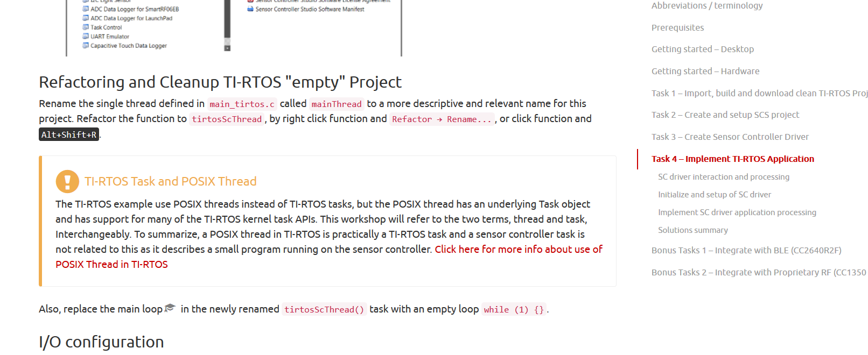Jump to Getting started – Hardware

(705, 71)
